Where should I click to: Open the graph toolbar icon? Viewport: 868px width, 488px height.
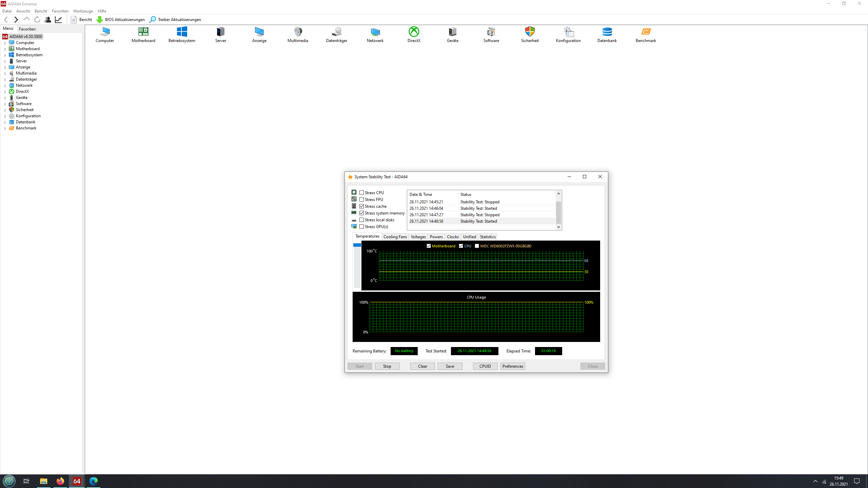click(58, 20)
